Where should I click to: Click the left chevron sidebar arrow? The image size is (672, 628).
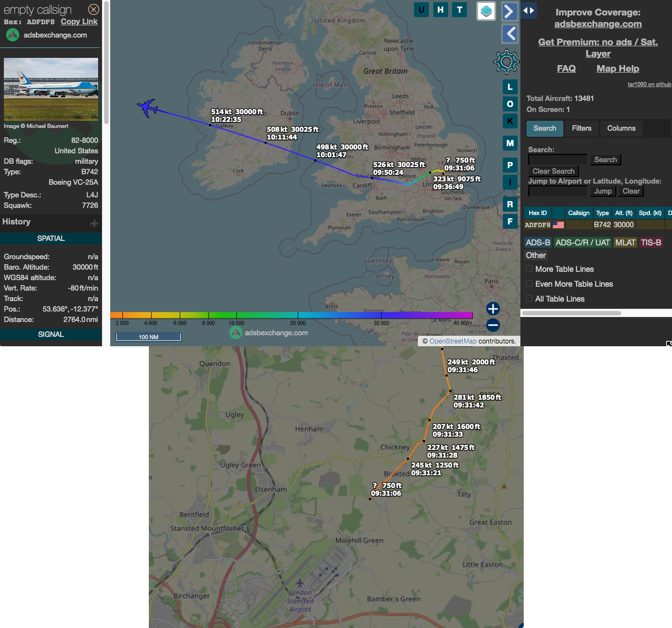pos(509,34)
